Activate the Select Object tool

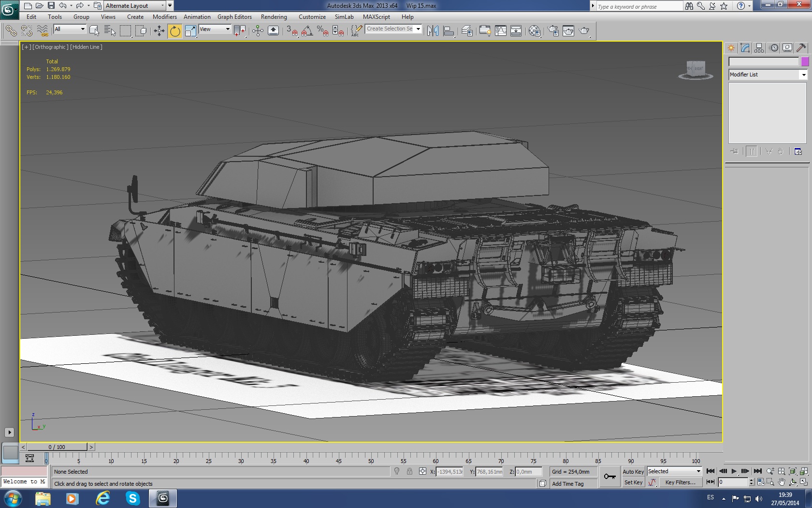click(94, 31)
